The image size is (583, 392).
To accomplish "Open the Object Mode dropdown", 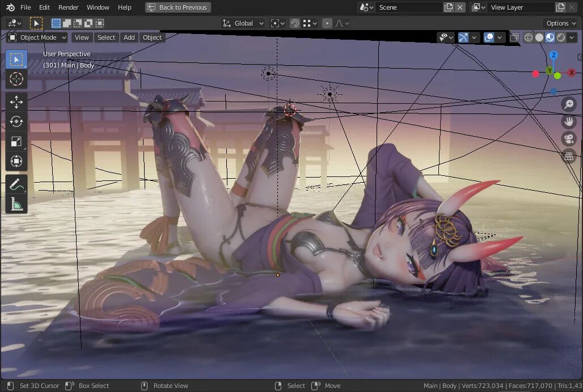I will [x=37, y=37].
